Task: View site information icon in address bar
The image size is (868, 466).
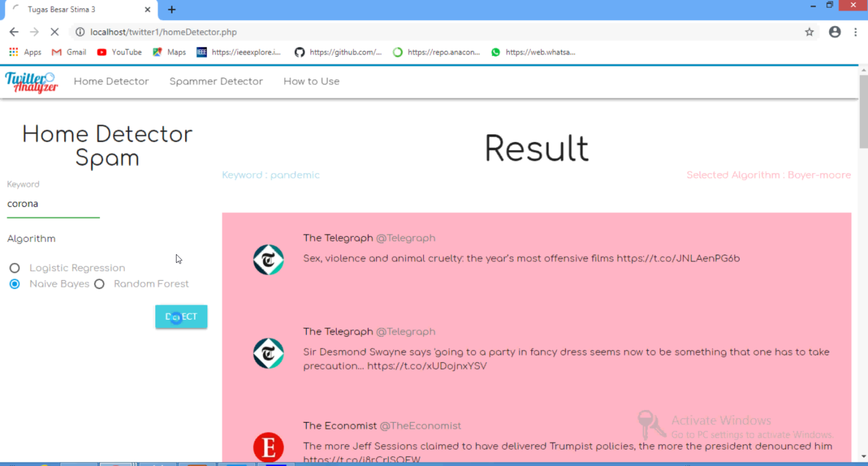Action: coord(80,32)
